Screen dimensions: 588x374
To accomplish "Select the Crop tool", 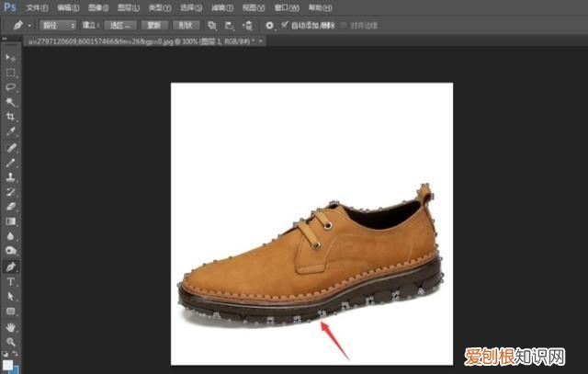I will 10,117.
